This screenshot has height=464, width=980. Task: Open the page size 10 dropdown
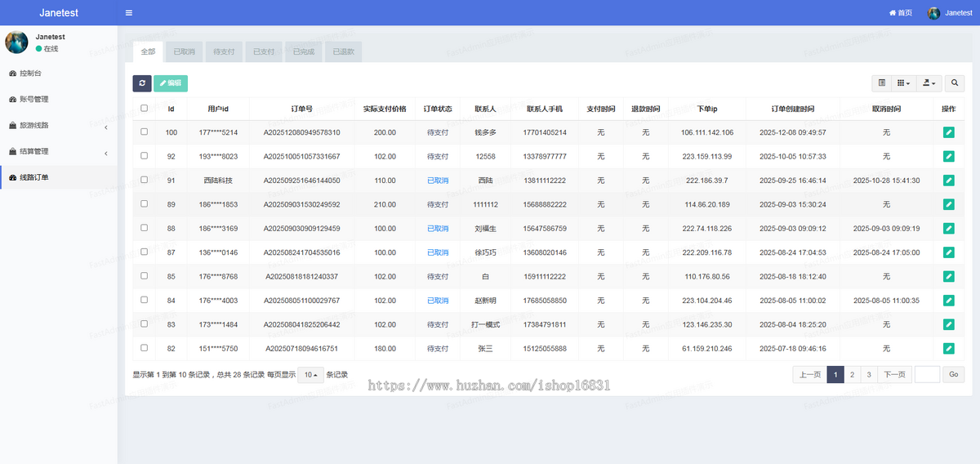310,375
